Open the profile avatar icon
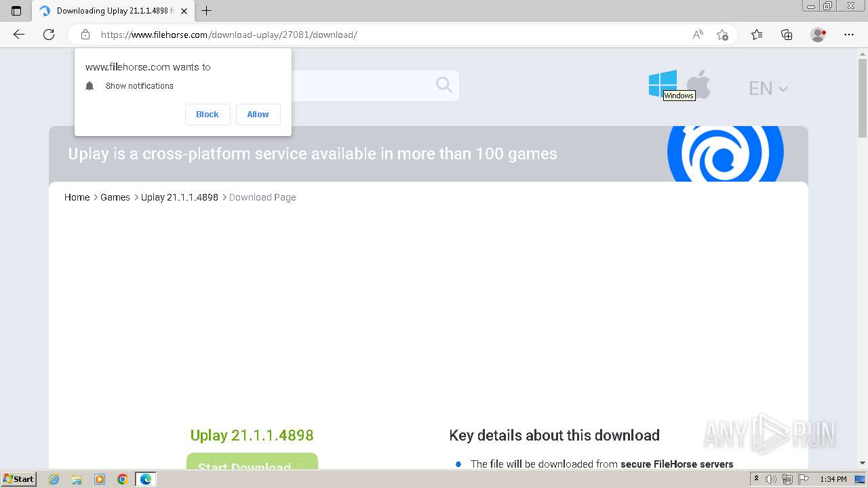 (x=818, y=35)
